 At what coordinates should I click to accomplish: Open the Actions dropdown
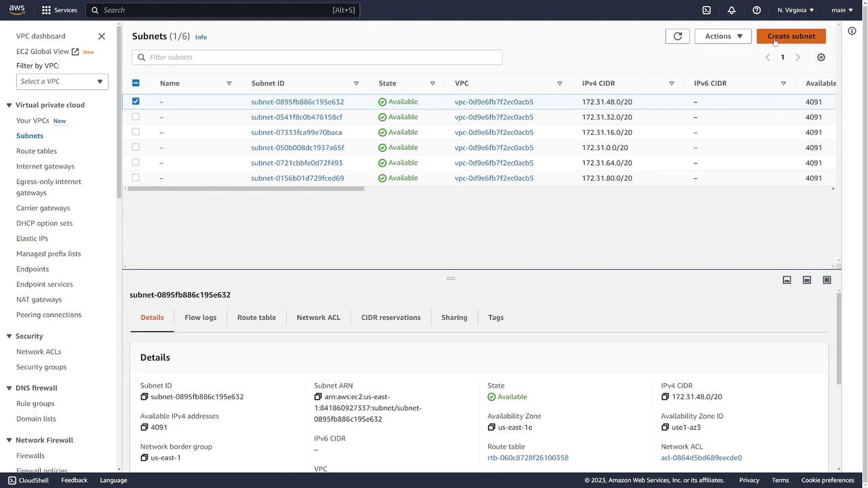[723, 37]
